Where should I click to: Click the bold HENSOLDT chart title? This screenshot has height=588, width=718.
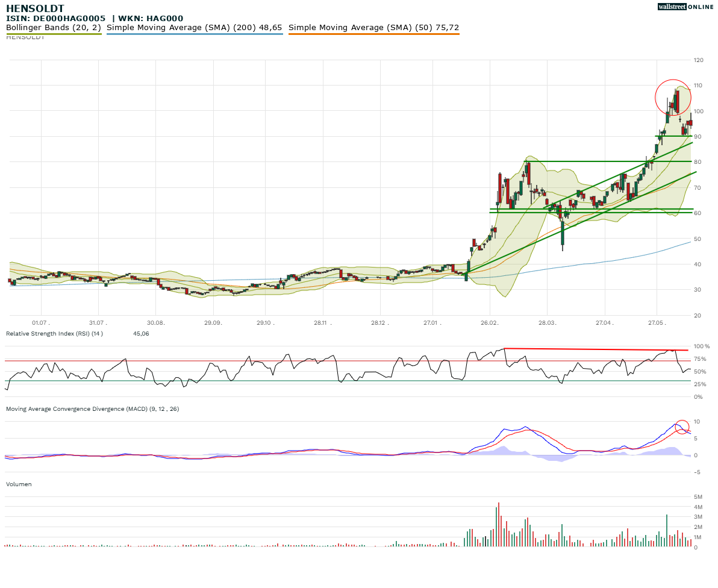pos(36,8)
